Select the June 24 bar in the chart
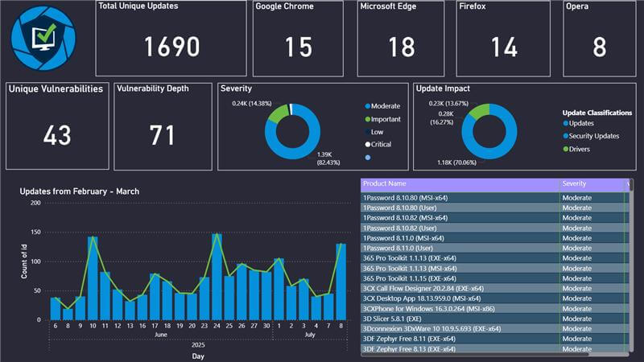 coord(217,277)
